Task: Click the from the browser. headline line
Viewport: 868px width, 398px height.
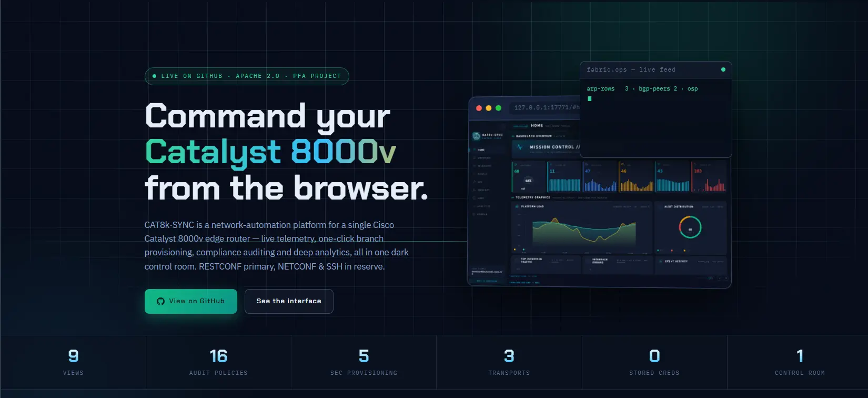Action: pos(287,188)
